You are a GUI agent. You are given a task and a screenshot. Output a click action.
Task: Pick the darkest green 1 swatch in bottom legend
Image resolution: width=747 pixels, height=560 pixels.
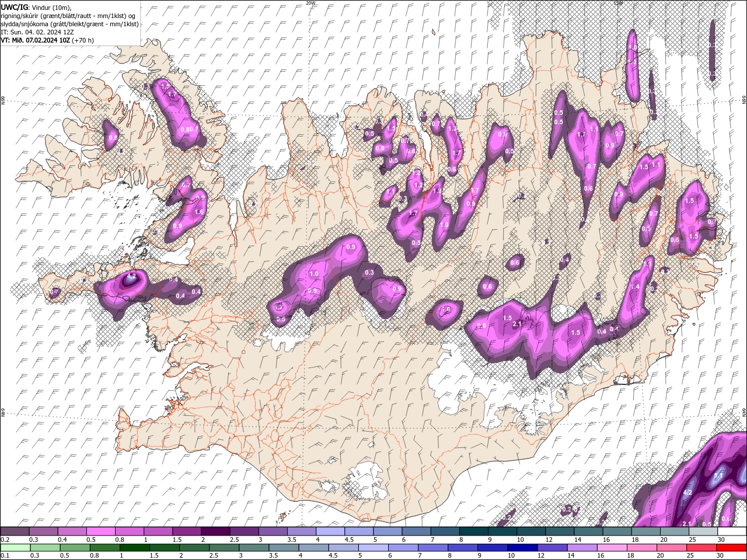tap(134, 548)
